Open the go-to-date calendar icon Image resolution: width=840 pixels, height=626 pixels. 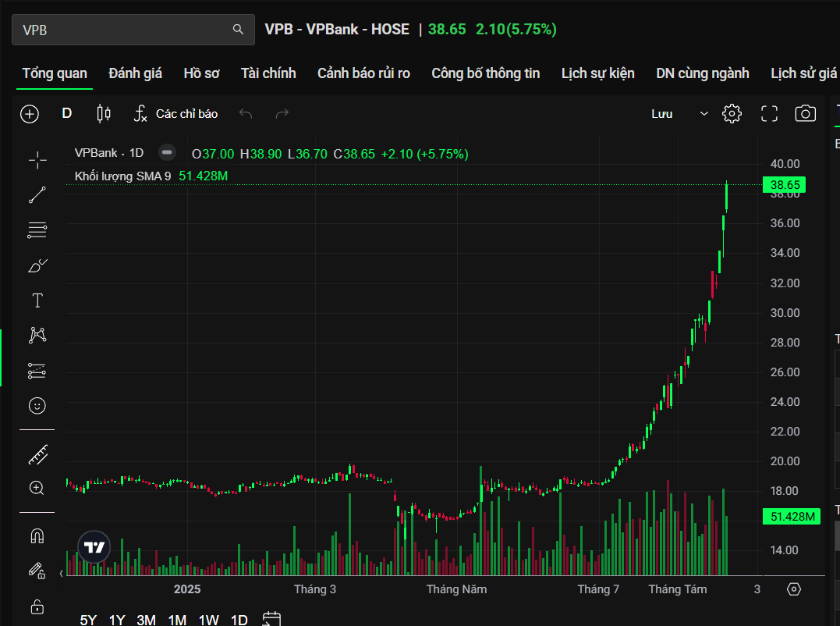tap(271, 620)
